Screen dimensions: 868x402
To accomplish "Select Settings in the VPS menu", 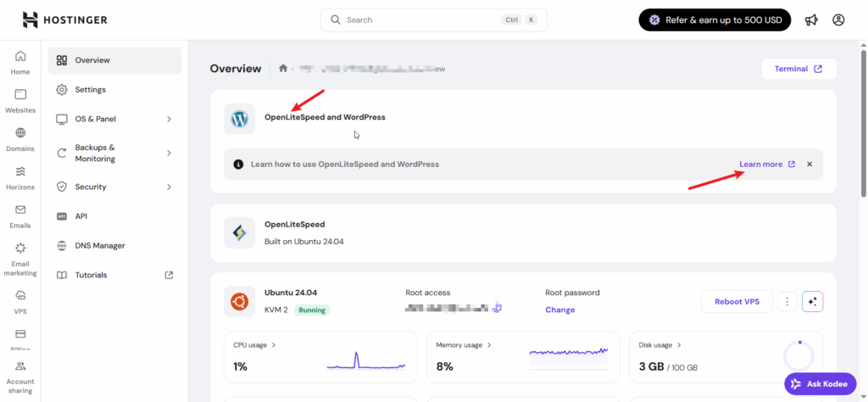I will (90, 90).
